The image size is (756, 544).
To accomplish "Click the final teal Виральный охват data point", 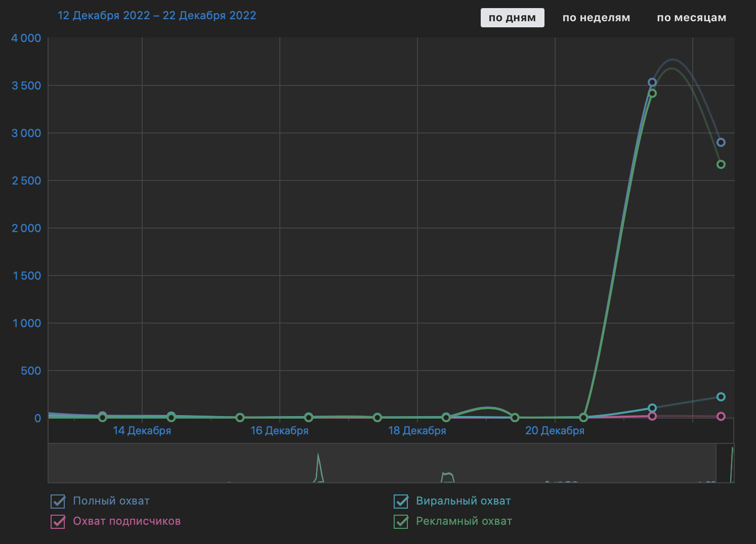I will pyautogui.click(x=721, y=397).
